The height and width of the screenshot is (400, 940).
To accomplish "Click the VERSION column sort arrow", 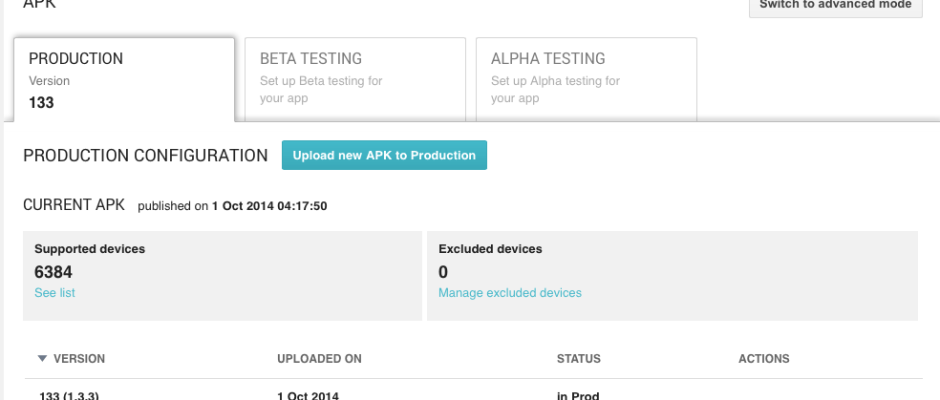I will (42, 358).
